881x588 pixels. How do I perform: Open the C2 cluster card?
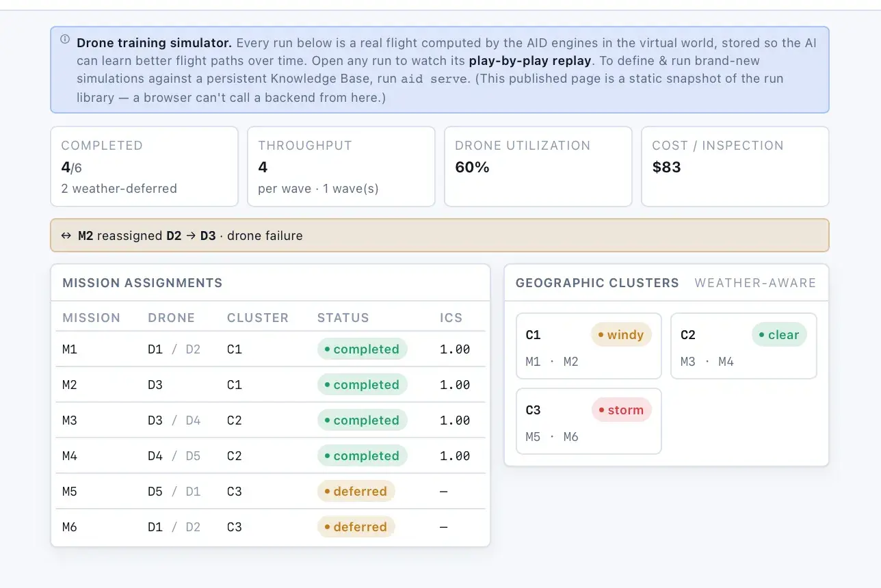coord(744,346)
